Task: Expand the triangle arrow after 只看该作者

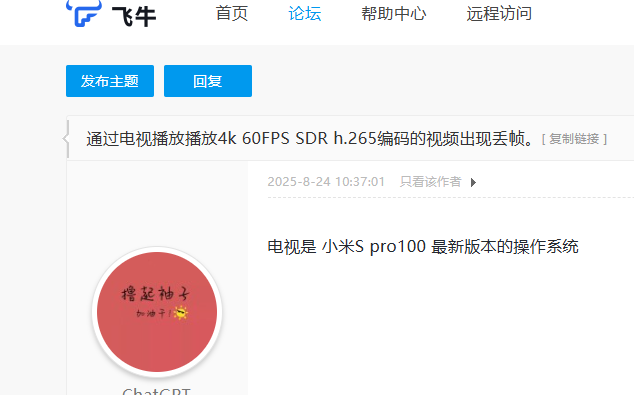Action: (473, 183)
